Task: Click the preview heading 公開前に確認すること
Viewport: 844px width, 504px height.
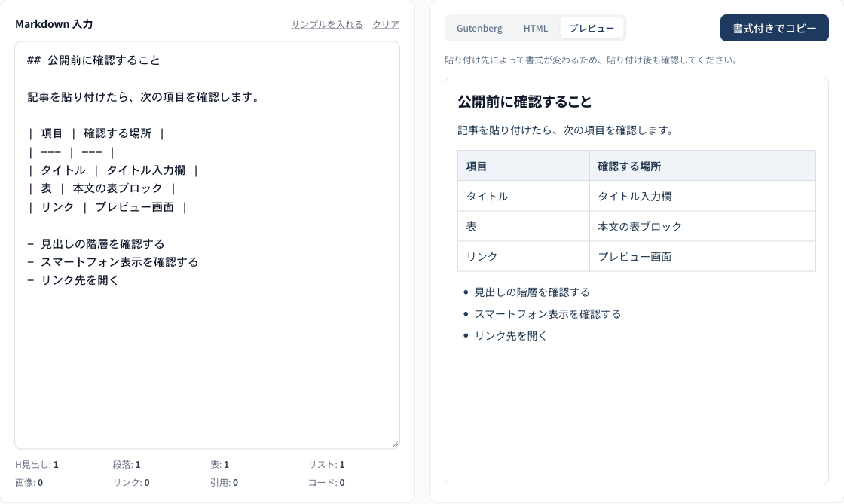Action: [524, 102]
